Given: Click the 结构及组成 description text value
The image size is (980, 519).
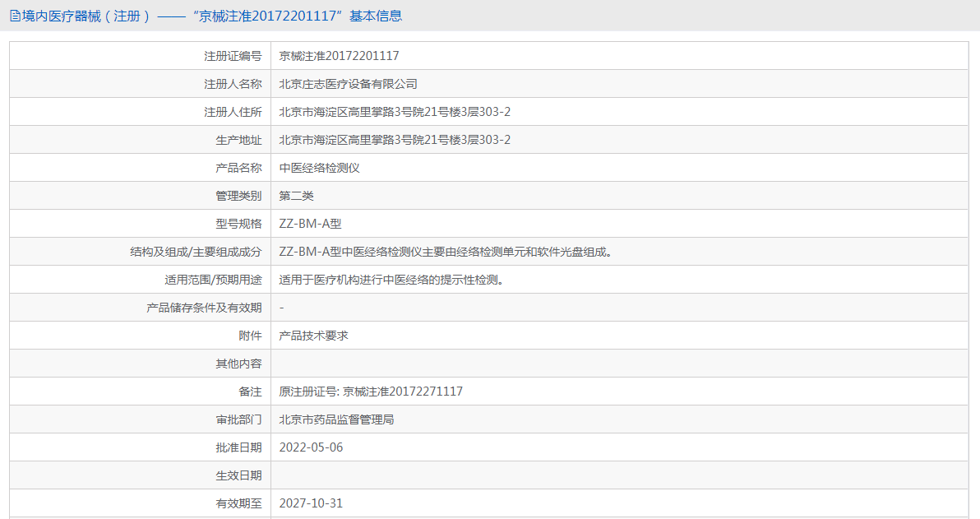Looking at the screenshot, I should pyautogui.click(x=446, y=252).
